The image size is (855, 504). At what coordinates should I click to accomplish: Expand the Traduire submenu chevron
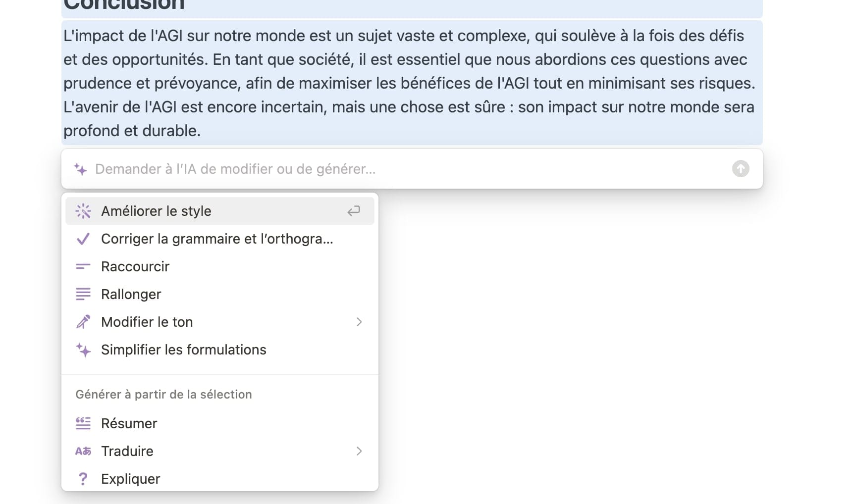[359, 451]
